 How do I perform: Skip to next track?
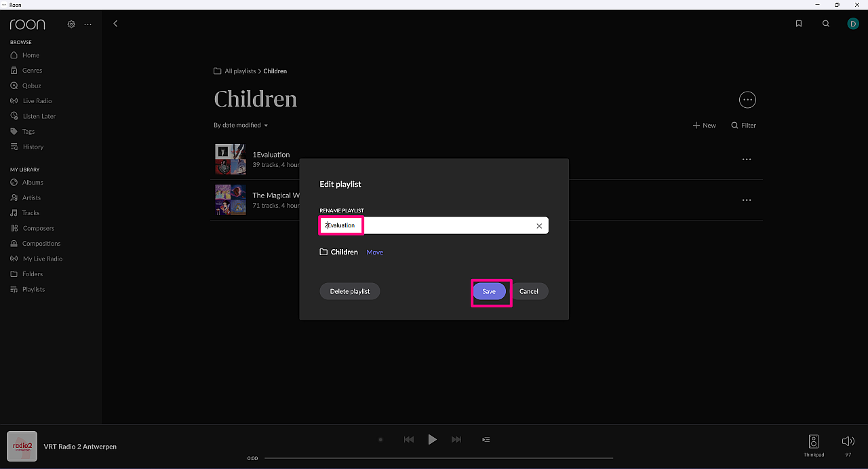pos(456,440)
